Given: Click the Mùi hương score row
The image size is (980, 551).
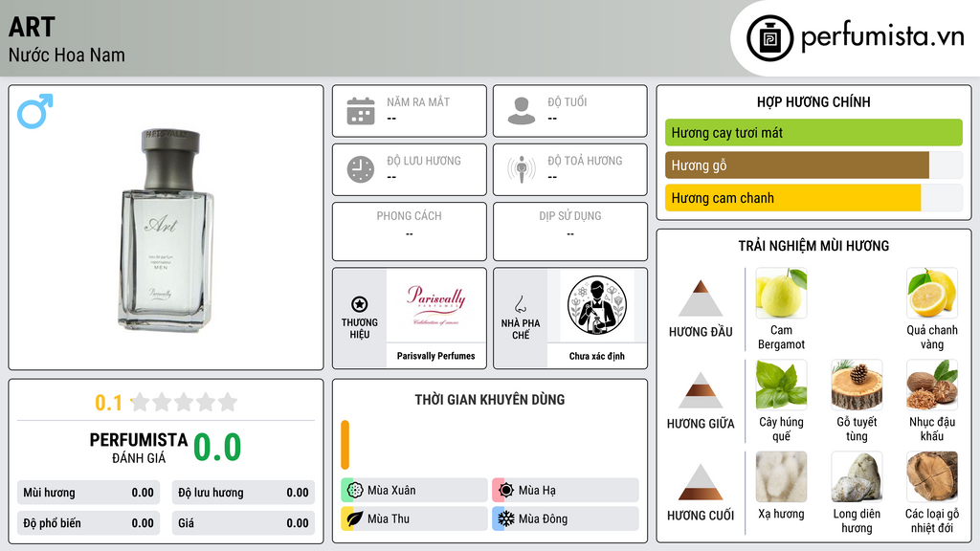Looking at the screenshot, I should (x=89, y=493).
